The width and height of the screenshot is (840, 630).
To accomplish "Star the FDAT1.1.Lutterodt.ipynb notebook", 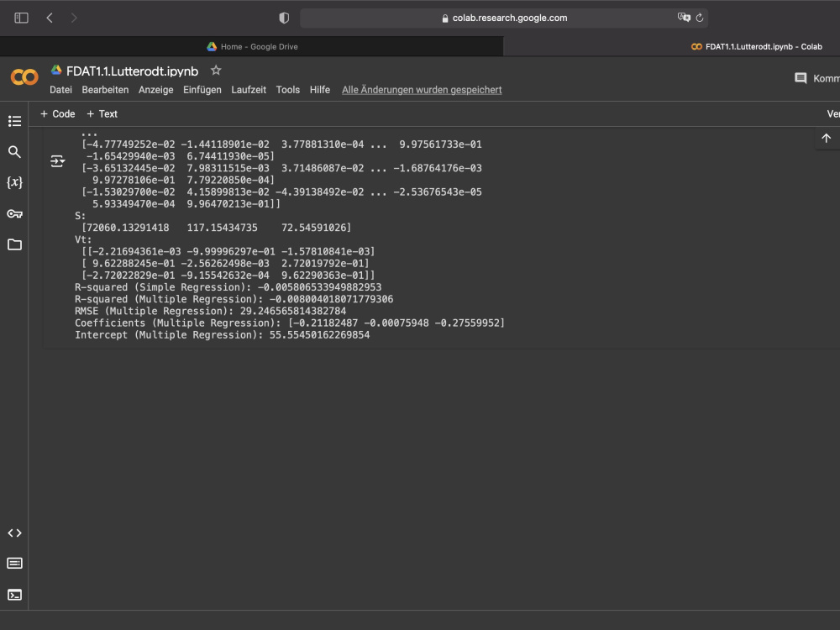I will click(x=216, y=71).
